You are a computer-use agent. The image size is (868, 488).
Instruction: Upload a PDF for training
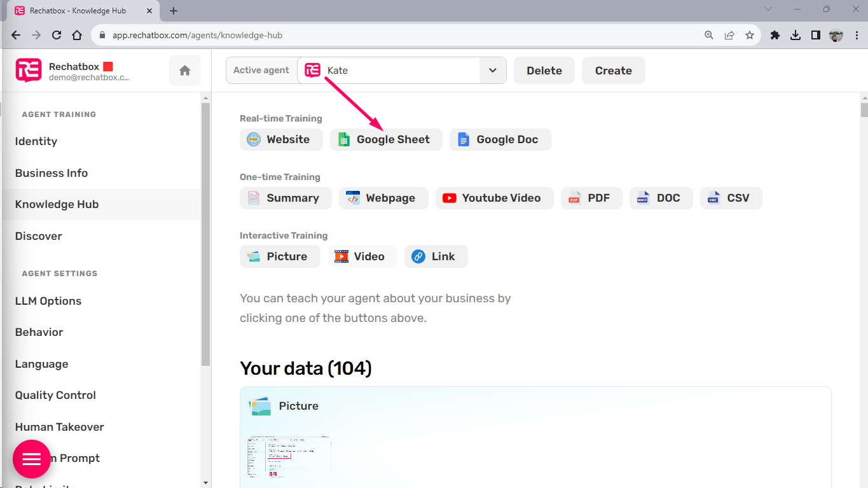pos(591,198)
